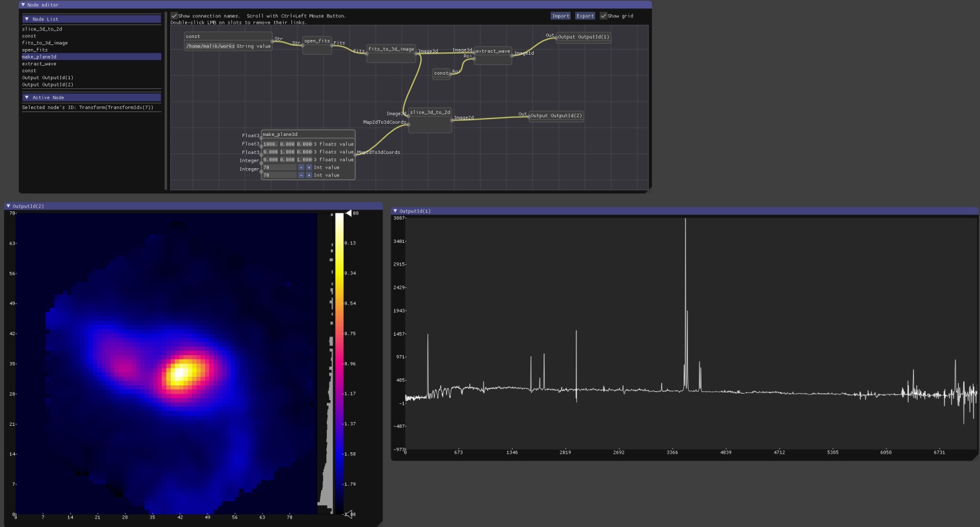Click the minus stepper on the first Int value

tap(301, 168)
